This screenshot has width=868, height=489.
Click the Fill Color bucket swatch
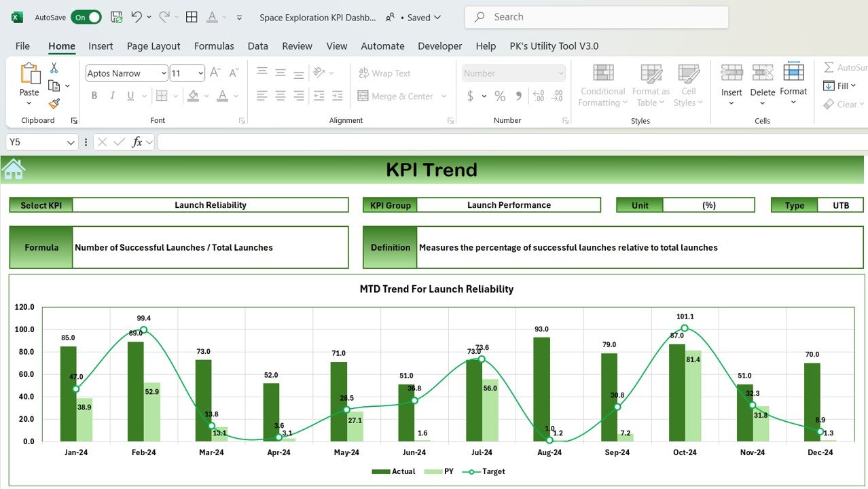pyautogui.click(x=194, y=96)
